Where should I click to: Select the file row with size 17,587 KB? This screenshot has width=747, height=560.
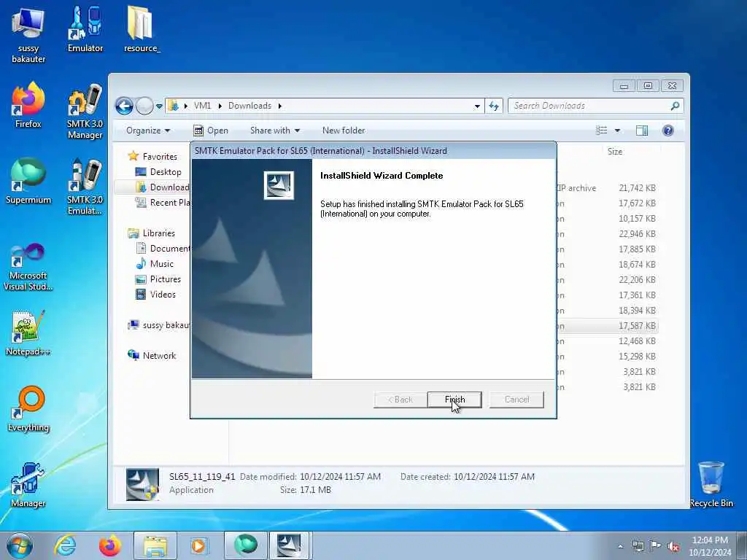(607, 326)
